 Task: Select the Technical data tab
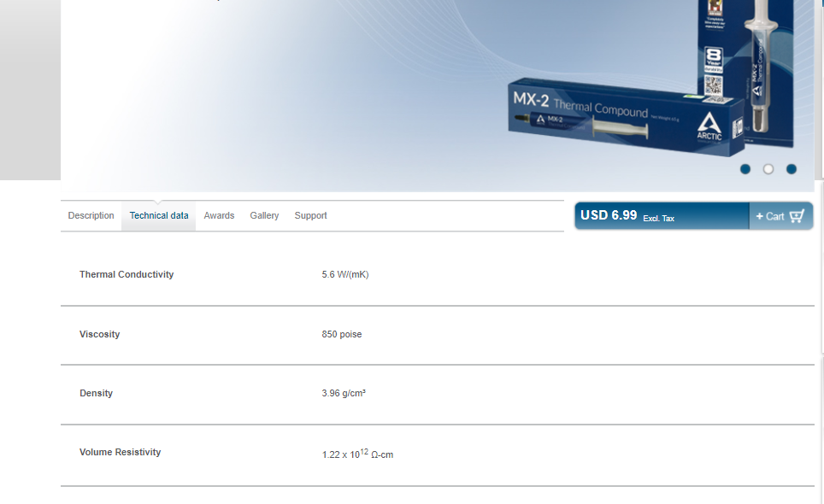pyautogui.click(x=159, y=216)
